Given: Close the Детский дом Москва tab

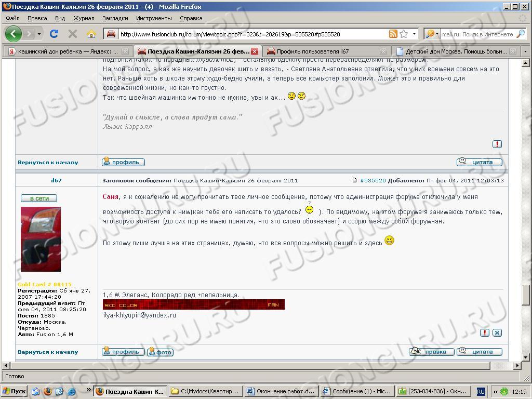Looking at the screenshot, I should pos(513,51).
